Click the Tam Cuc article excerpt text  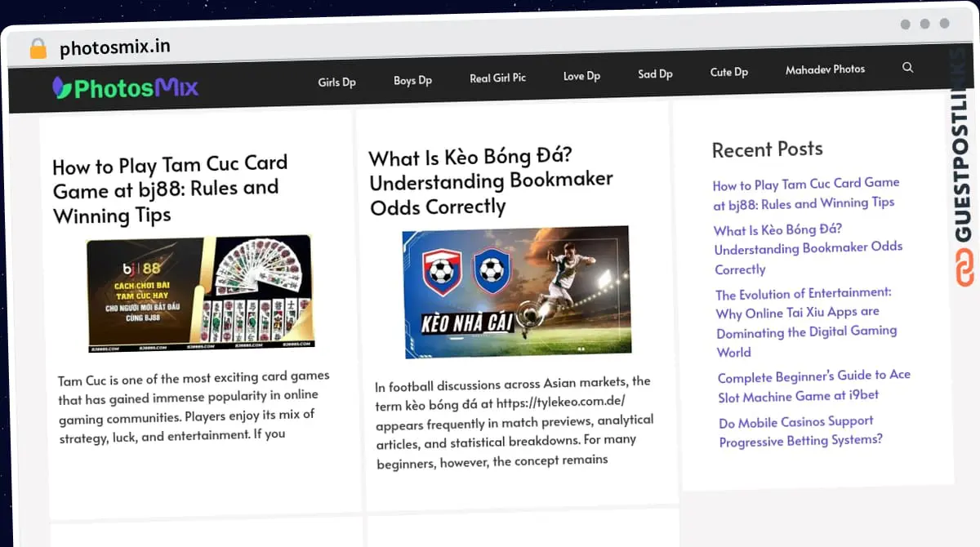coord(194,406)
